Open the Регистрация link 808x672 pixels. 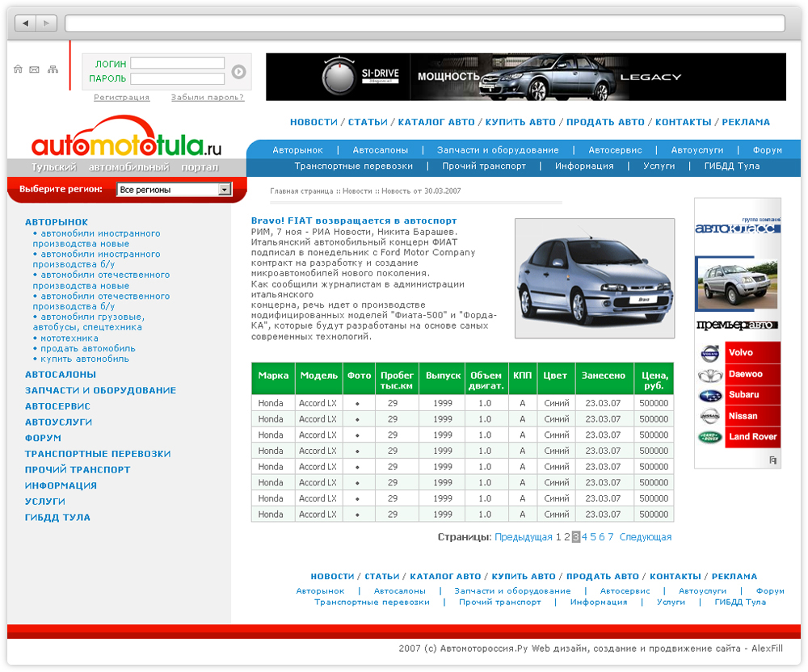[122, 97]
